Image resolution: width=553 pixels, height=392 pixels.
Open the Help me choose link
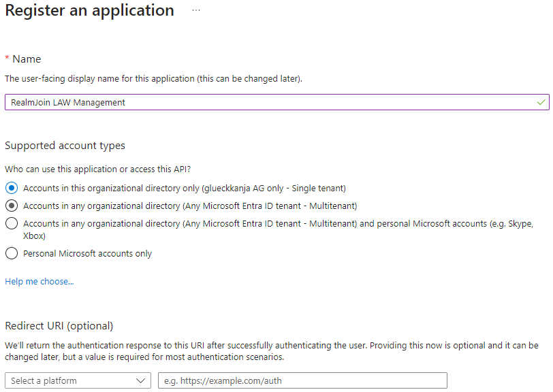[x=39, y=282]
